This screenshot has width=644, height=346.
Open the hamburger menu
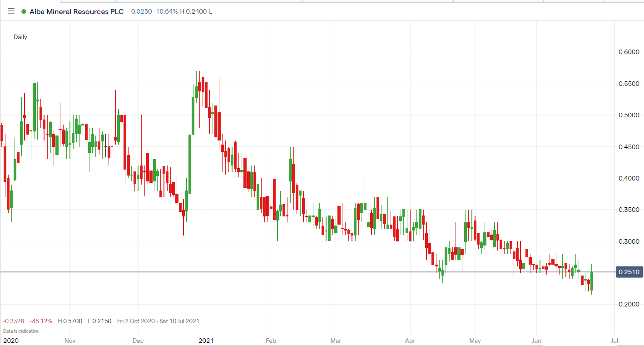(x=11, y=11)
